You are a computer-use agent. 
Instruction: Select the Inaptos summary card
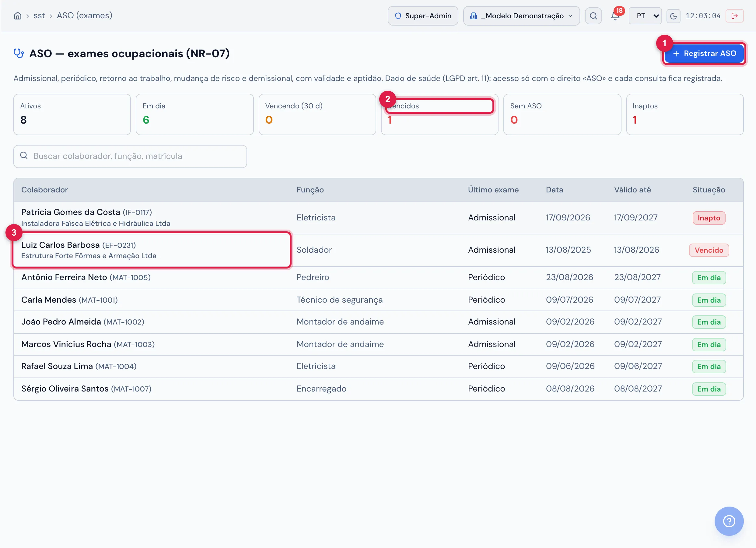685,114
